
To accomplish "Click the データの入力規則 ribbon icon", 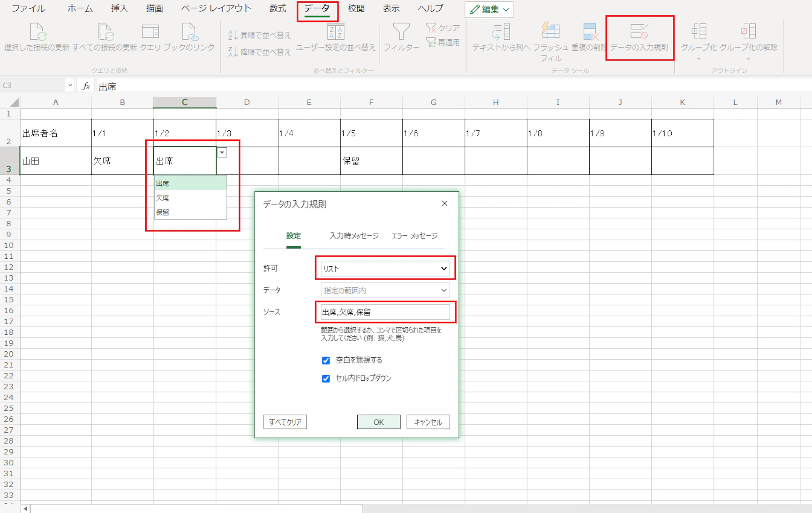I will (x=639, y=32).
